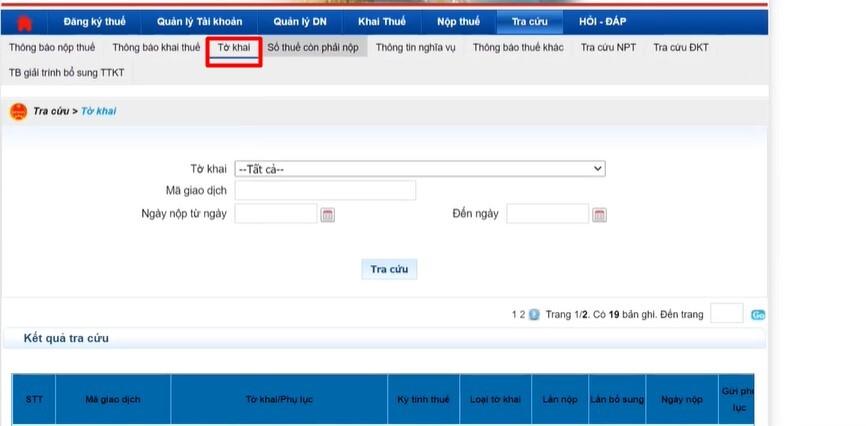Click the Tra cứu search button

(x=389, y=270)
